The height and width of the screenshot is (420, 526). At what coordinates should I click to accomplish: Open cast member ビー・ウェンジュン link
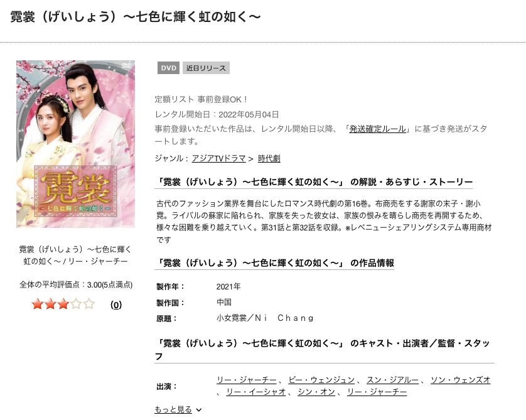pos(321,380)
